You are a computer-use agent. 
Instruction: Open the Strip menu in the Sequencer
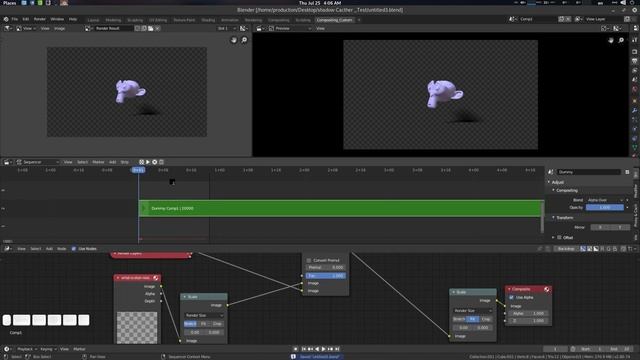click(124, 162)
